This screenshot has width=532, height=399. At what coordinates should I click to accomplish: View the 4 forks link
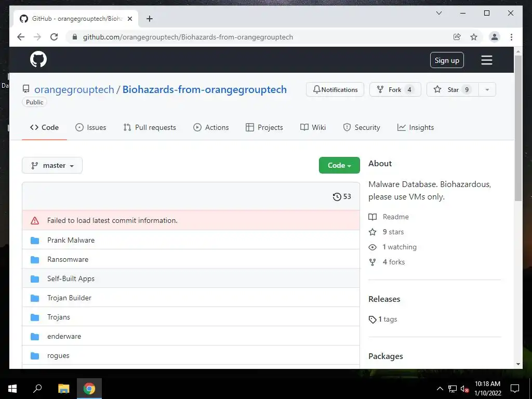tap(394, 262)
